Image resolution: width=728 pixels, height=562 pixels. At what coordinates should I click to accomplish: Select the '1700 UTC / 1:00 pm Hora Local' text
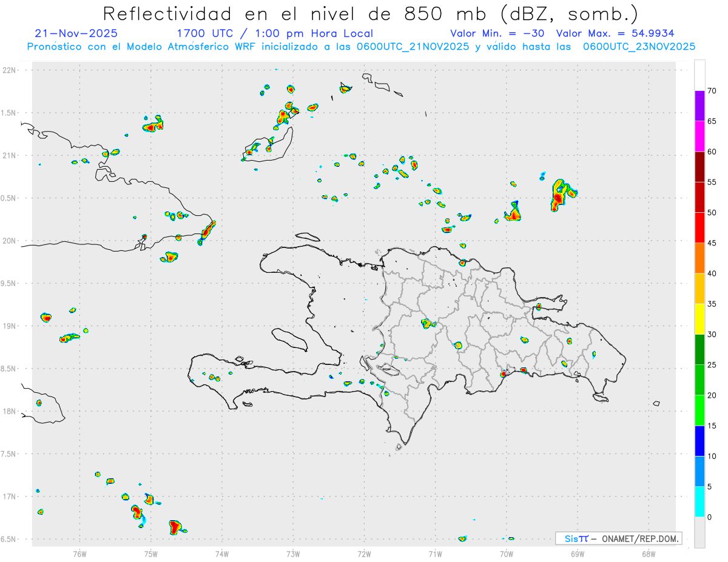tap(275, 33)
